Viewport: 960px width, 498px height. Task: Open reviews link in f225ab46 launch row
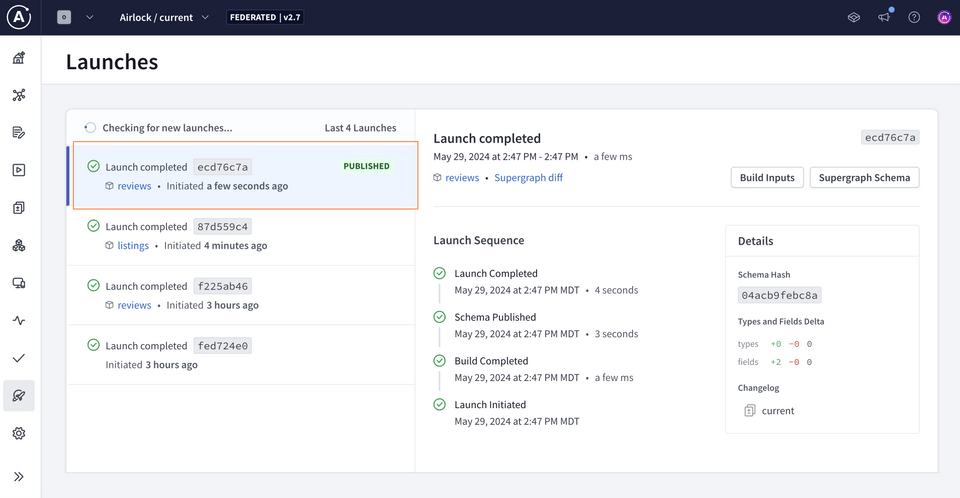tap(134, 304)
